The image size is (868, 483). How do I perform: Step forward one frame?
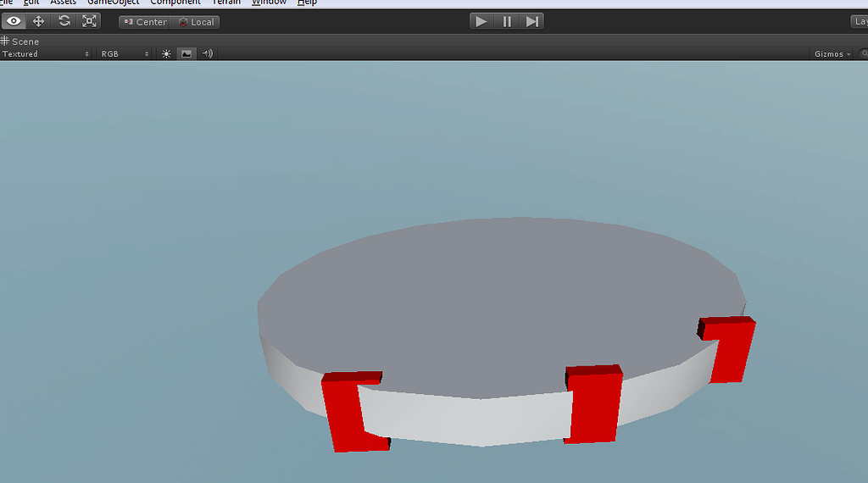click(x=531, y=21)
